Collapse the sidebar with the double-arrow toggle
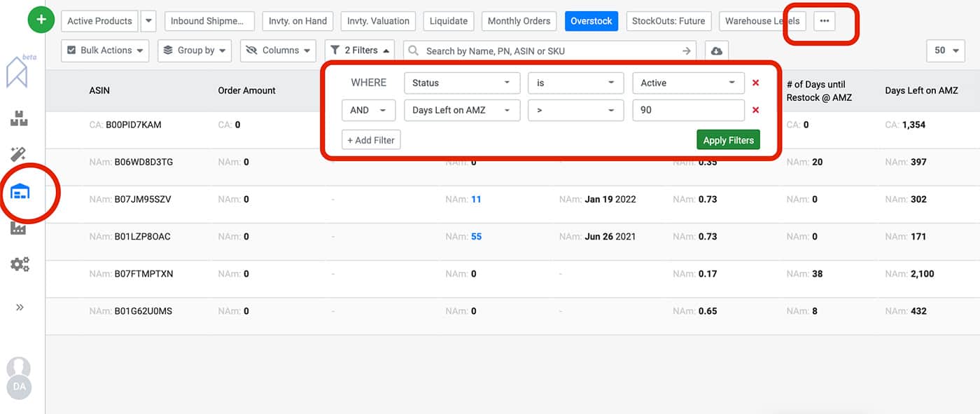The width and height of the screenshot is (980, 414). [19, 306]
